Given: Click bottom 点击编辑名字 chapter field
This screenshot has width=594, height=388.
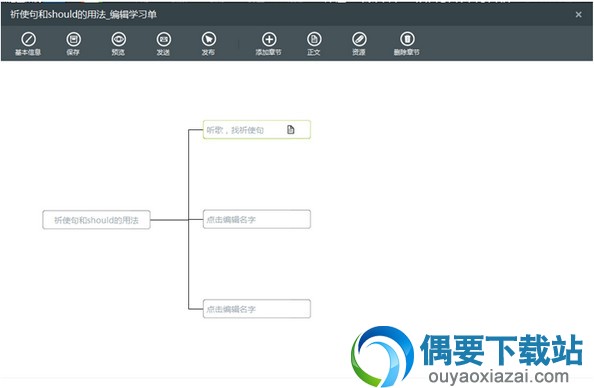Looking at the screenshot, I should 257,309.
